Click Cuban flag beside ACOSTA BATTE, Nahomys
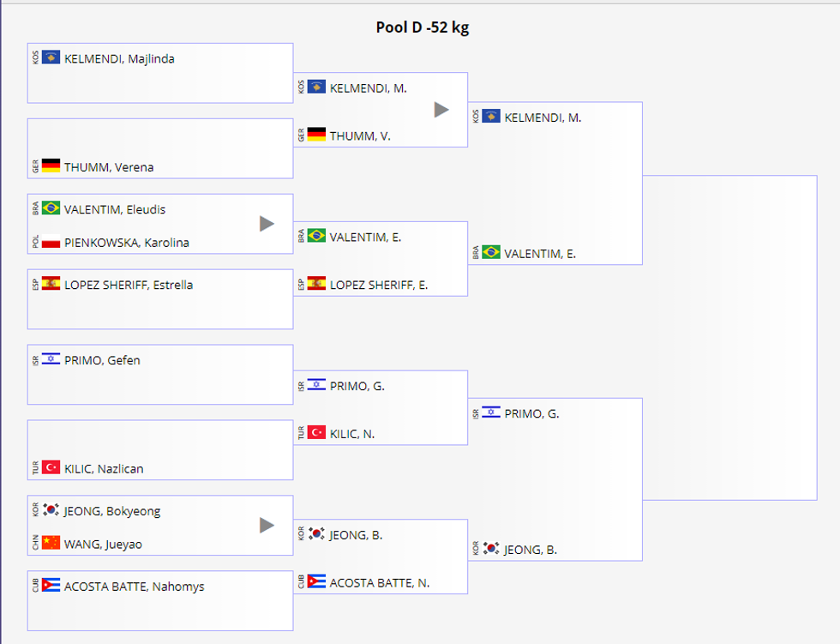840x644 pixels. click(x=51, y=586)
